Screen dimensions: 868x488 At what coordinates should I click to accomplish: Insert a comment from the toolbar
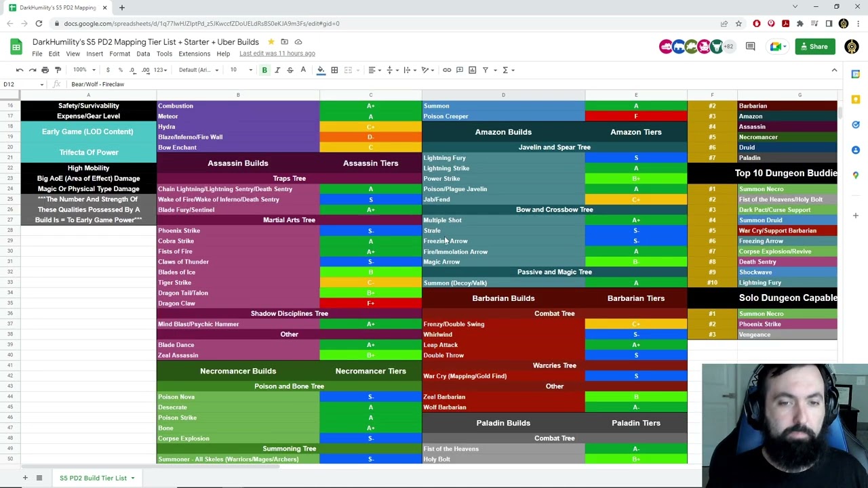click(x=460, y=70)
